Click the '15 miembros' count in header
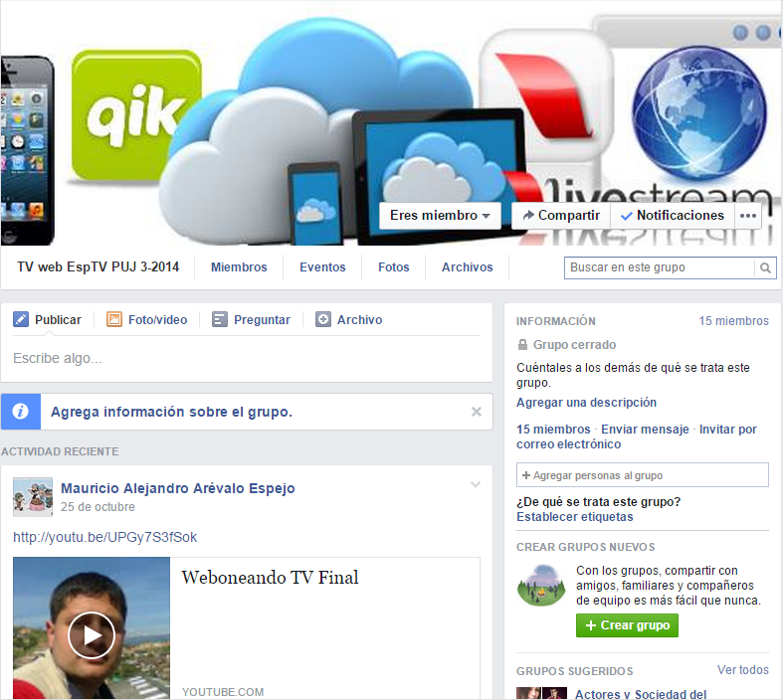The height and width of the screenshot is (700, 783). 733,321
